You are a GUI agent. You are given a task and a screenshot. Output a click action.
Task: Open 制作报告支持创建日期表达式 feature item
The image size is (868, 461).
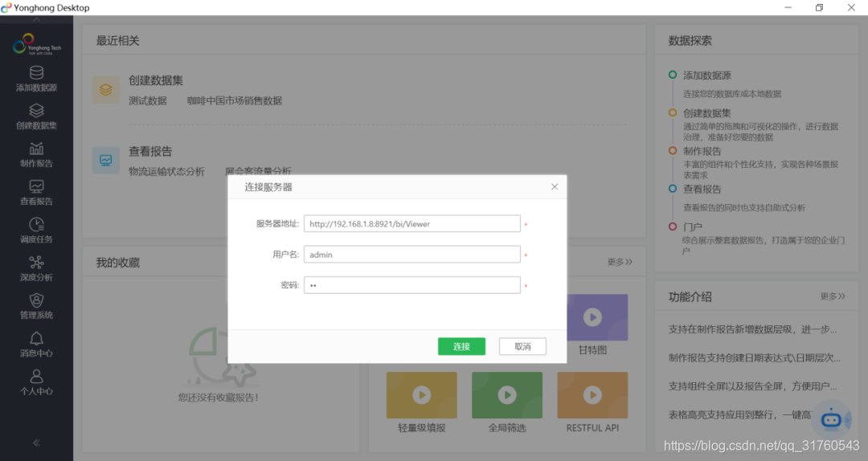[x=754, y=358]
